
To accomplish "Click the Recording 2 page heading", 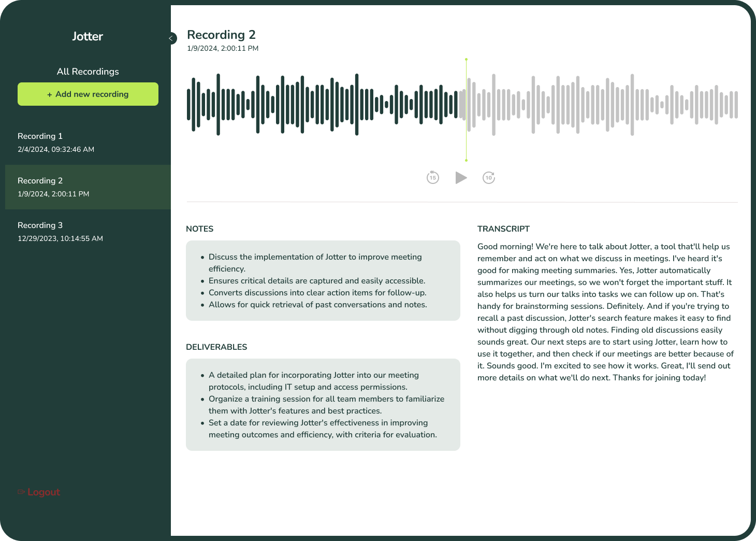I will pyautogui.click(x=221, y=35).
